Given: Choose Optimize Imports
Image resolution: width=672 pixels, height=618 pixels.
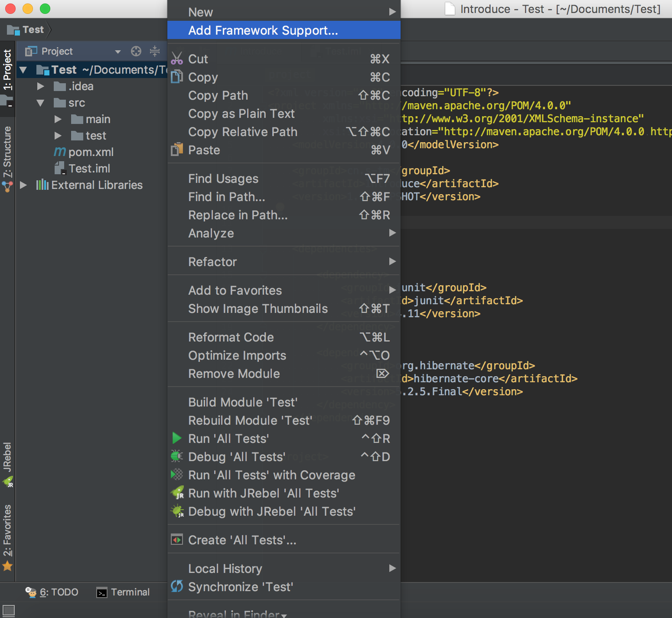Looking at the screenshot, I should pyautogui.click(x=284, y=355).
